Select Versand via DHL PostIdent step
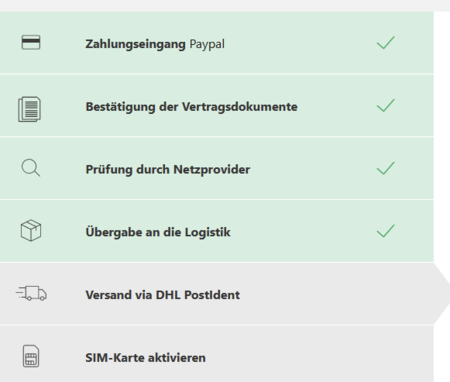 (225, 293)
